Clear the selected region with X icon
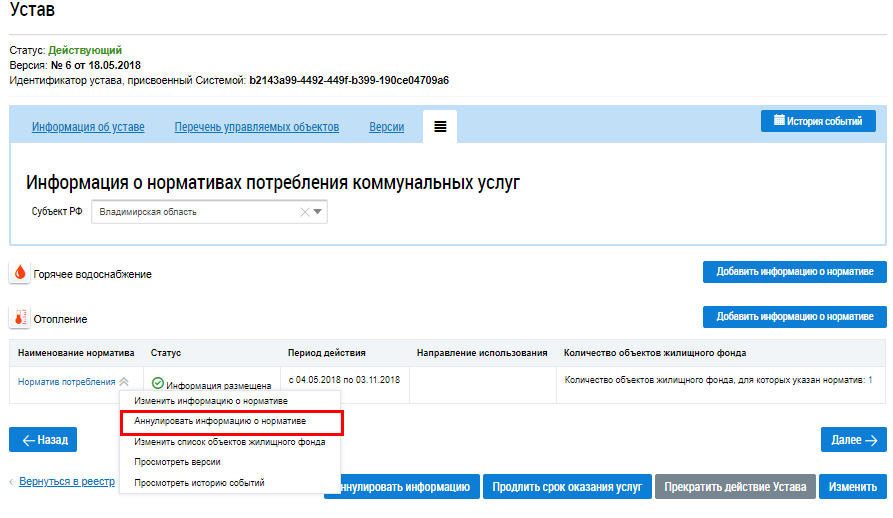 click(x=304, y=212)
